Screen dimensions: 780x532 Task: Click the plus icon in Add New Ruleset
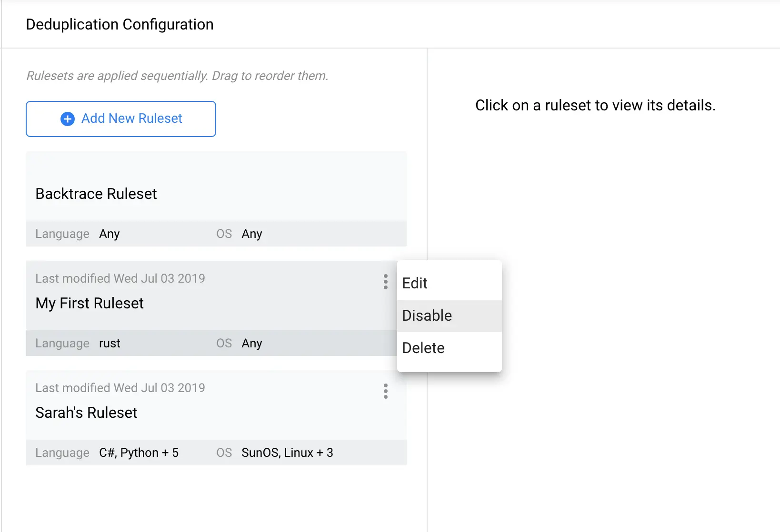[67, 118]
